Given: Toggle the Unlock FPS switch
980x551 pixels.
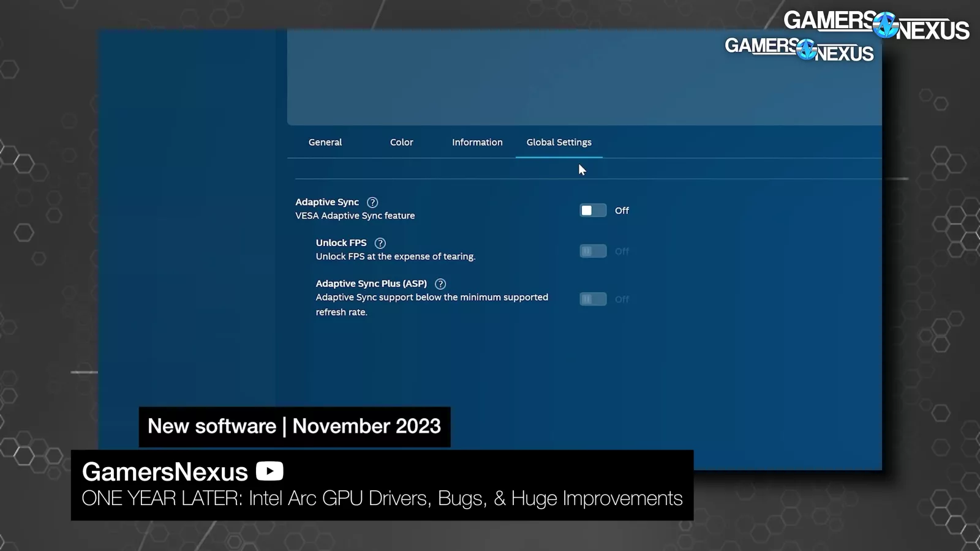Looking at the screenshot, I should coord(592,252).
